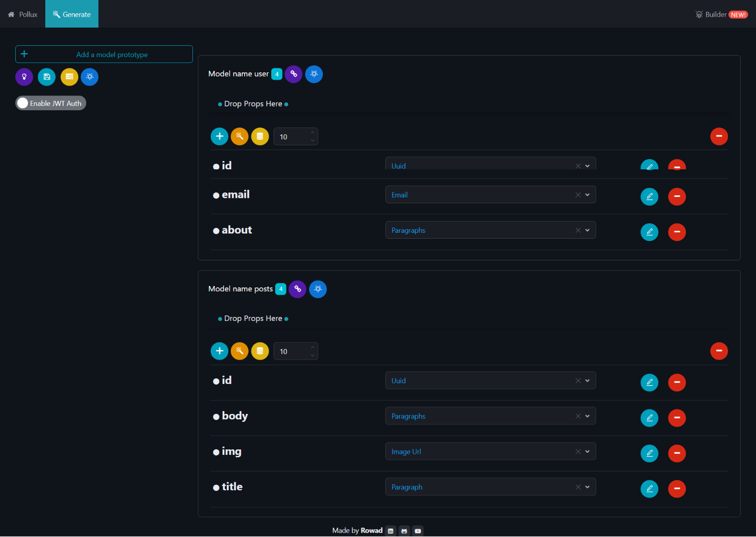
Task: Click the title property name
Action: [232, 487]
